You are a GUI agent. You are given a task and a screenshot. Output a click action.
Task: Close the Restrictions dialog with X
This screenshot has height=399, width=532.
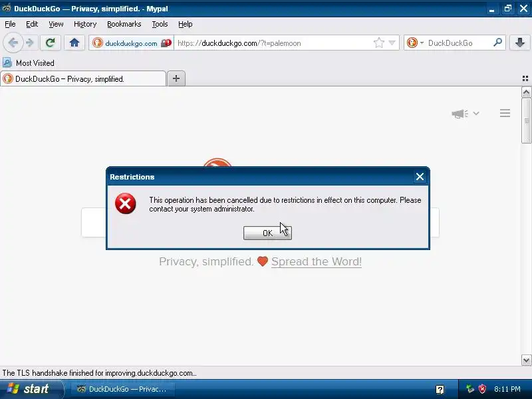(x=420, y=176)
